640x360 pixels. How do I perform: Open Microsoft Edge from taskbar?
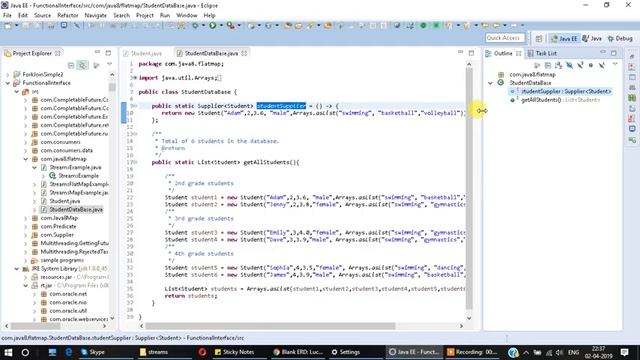69,352
